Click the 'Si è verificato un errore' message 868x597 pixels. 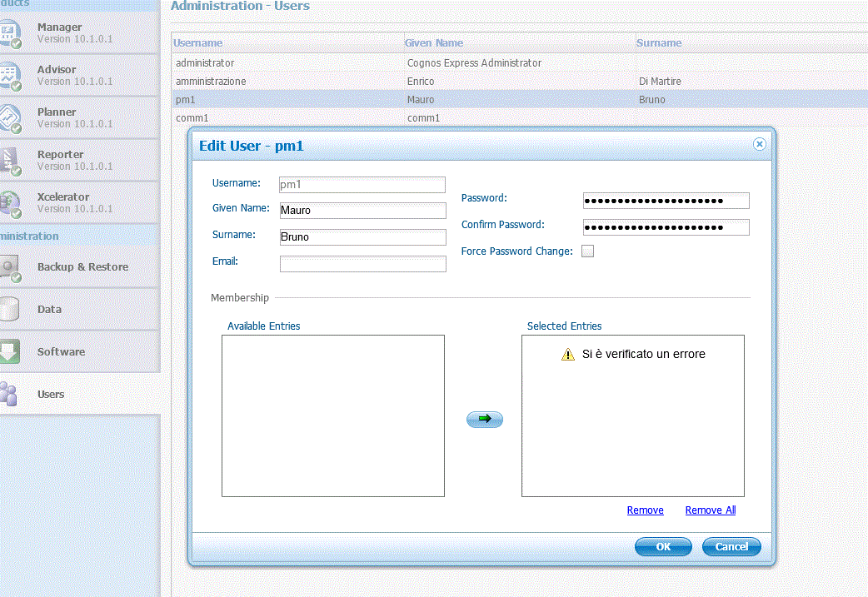pos(644,354)
